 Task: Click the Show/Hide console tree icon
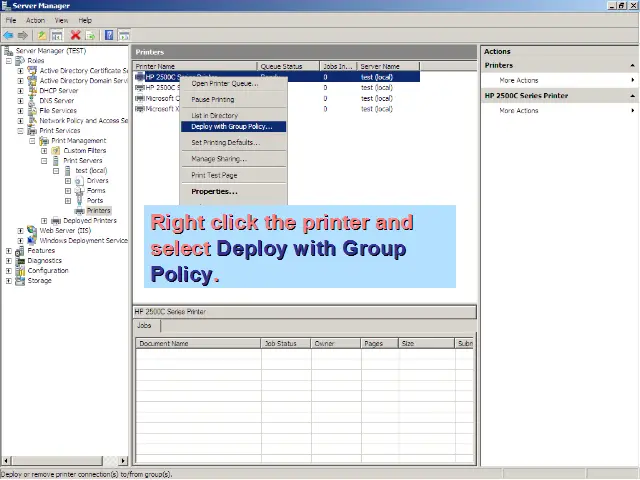click(x=57, y=36)
